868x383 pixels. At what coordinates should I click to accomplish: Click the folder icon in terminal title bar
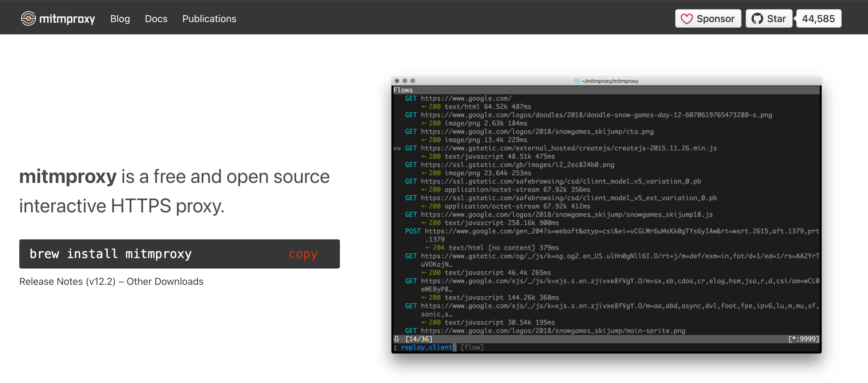(577, 81)
